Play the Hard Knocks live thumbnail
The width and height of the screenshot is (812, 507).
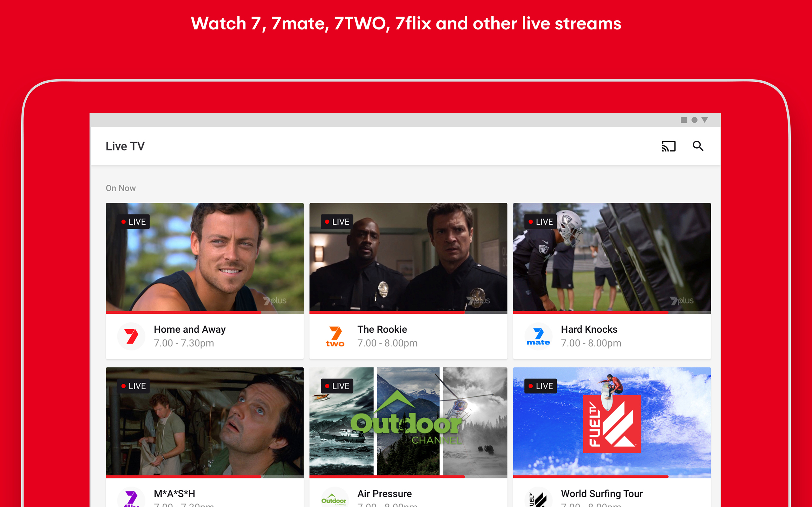611,258
